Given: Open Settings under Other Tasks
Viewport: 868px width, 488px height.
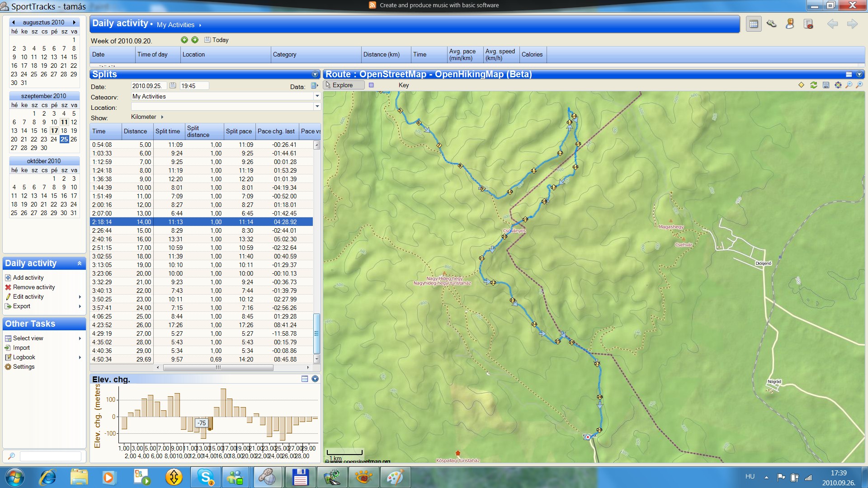Looking at the screenshot, I should pos(24,366).
